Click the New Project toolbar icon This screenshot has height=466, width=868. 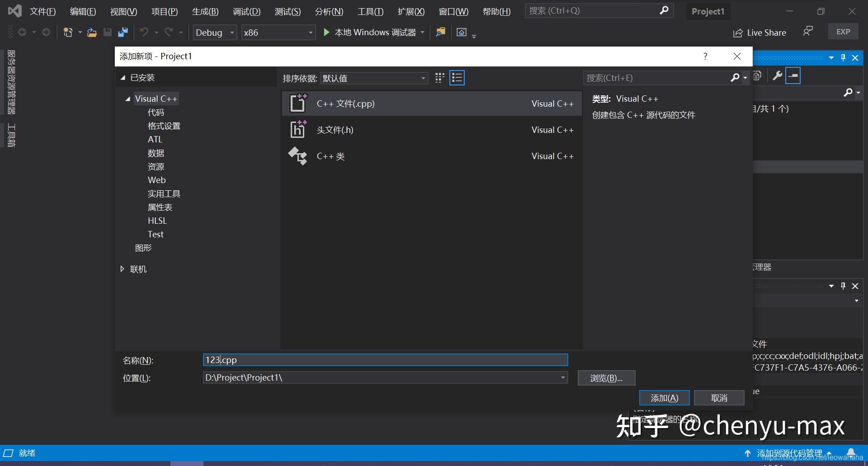68,32
